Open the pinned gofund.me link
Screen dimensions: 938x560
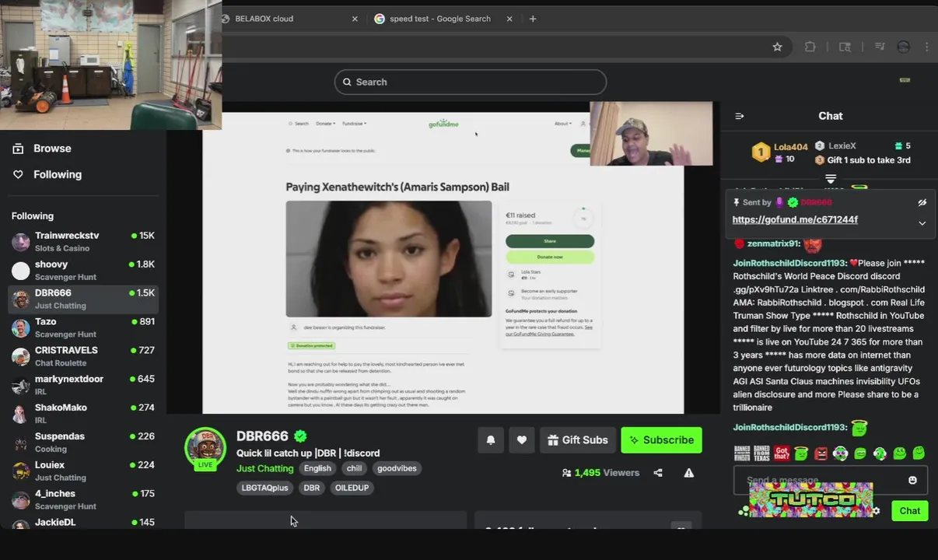tap(795, 220)
